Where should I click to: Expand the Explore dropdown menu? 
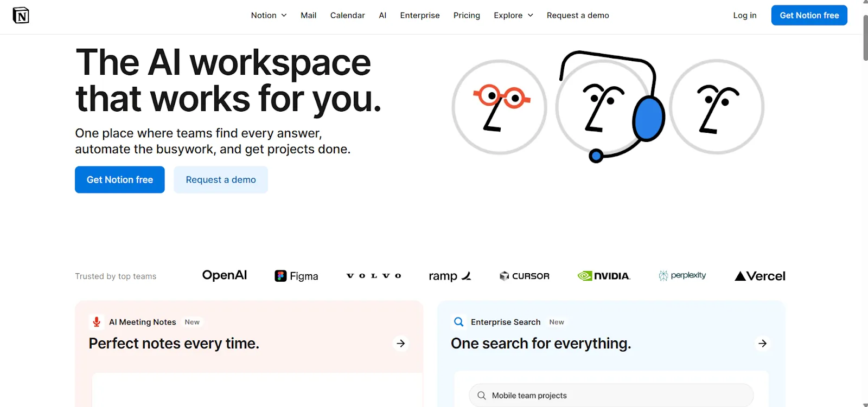point(513,15)
